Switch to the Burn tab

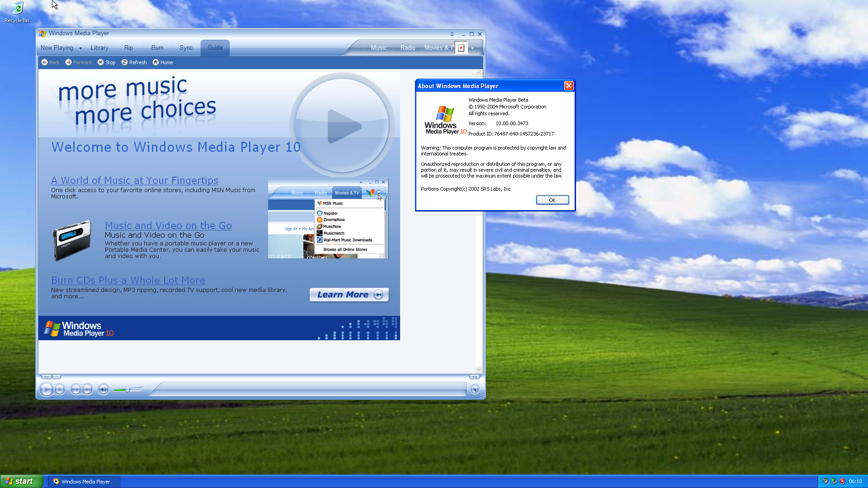pyautogui.click(x=157, y=47)
